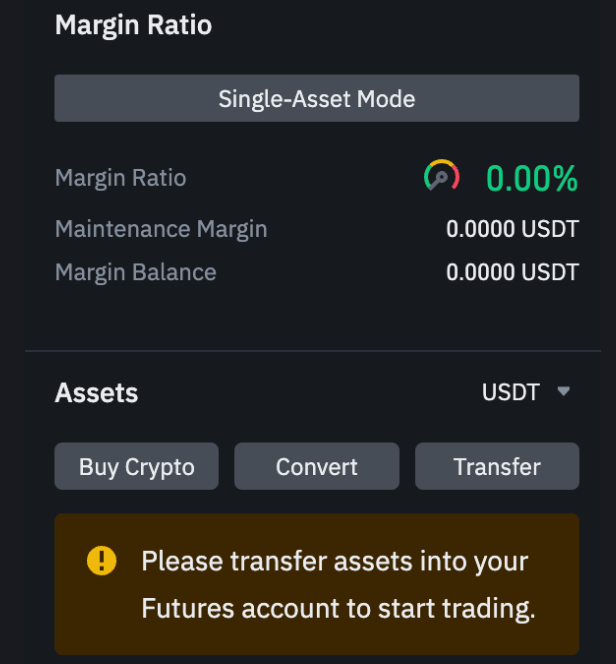Open the Convert option
Image resolution: width=616 pixels, height=664 pixels.
click(317, 466)
